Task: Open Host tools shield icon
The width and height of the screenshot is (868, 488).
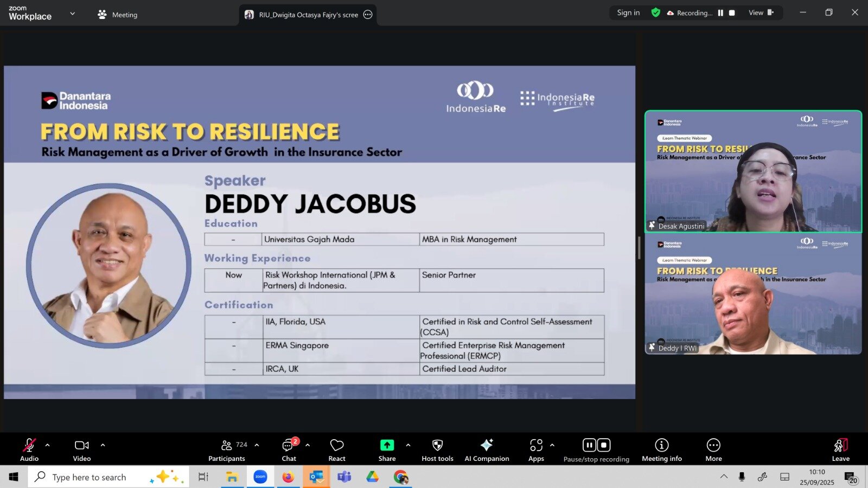Action: 437,450
